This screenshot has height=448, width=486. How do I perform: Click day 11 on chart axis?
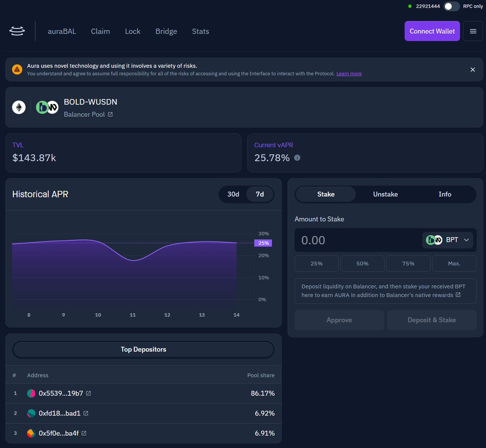[x=133, y=315]
